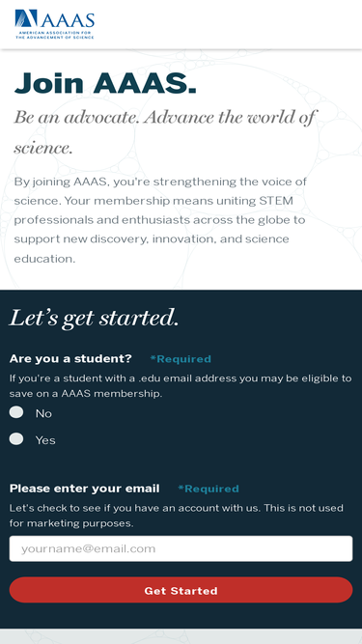Click the "Be an advocate" tagline
This screenshot has height=644, width=362.
(x=164, y=132)
